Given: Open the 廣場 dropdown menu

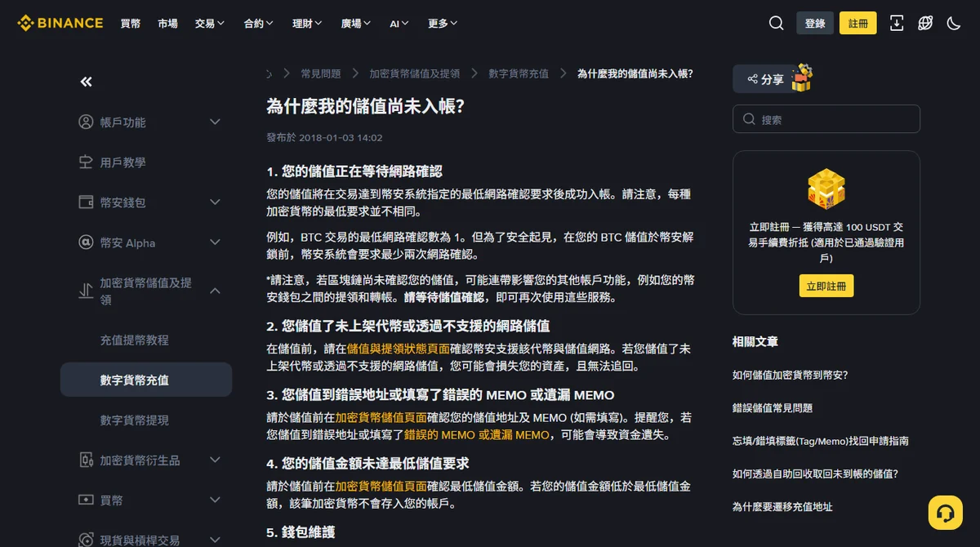Looking at the screenshot, I should pyautogui.click(x=356, y=24).
